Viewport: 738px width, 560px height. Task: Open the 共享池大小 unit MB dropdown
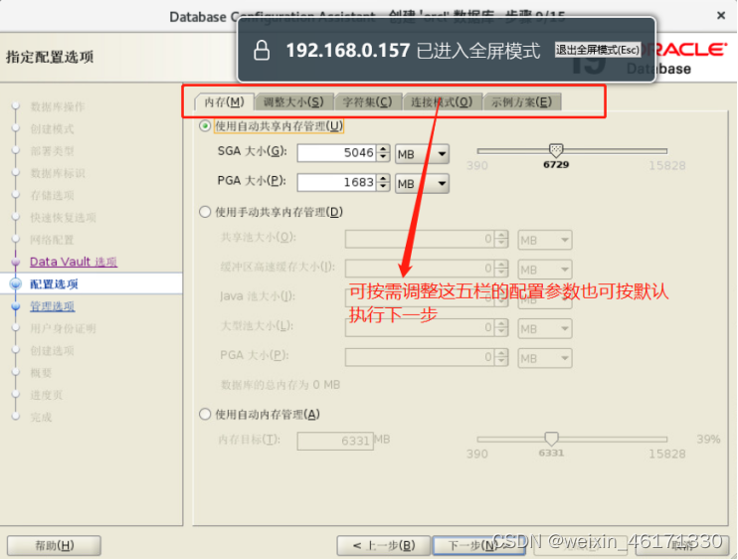point(545,240)
